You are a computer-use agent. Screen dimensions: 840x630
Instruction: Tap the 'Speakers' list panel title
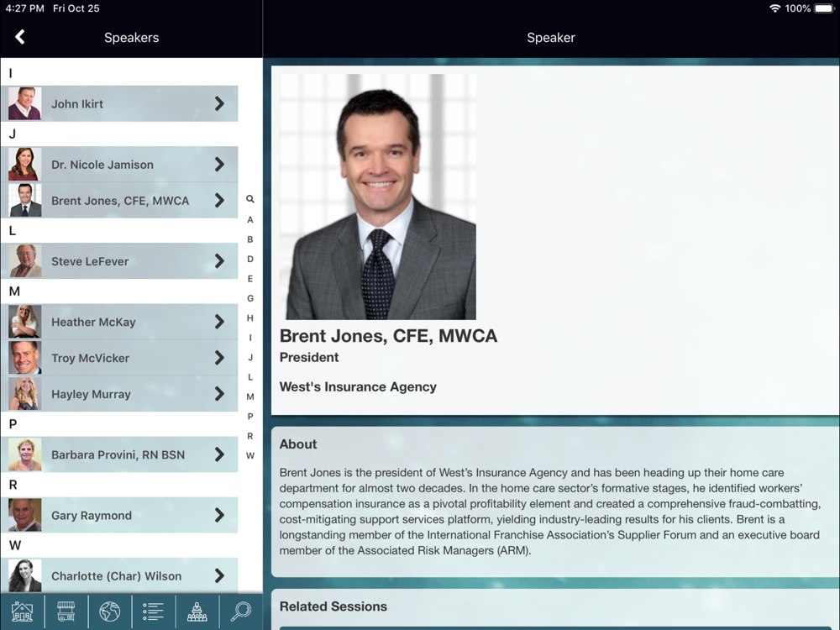pos(131,38)
